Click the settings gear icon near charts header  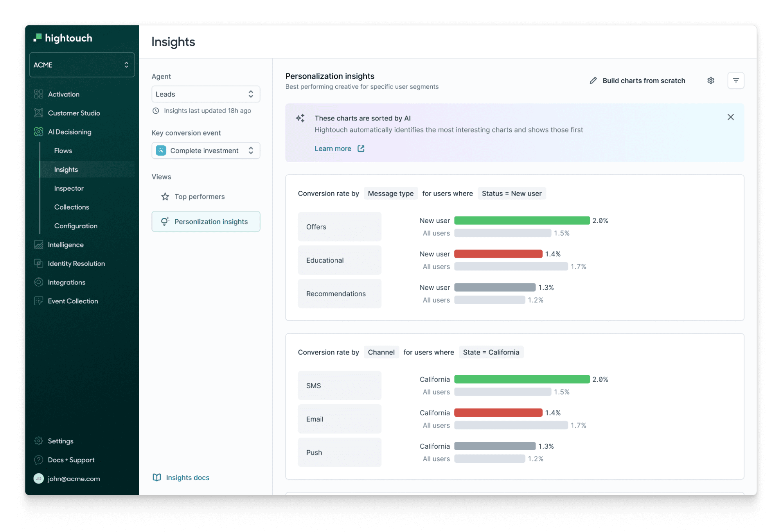pyautogui.click(x=710, y=81)
